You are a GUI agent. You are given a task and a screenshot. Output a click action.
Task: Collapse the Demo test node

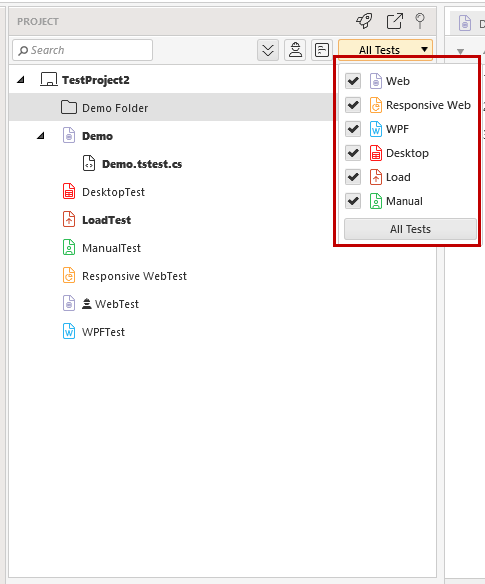(41, 136)
